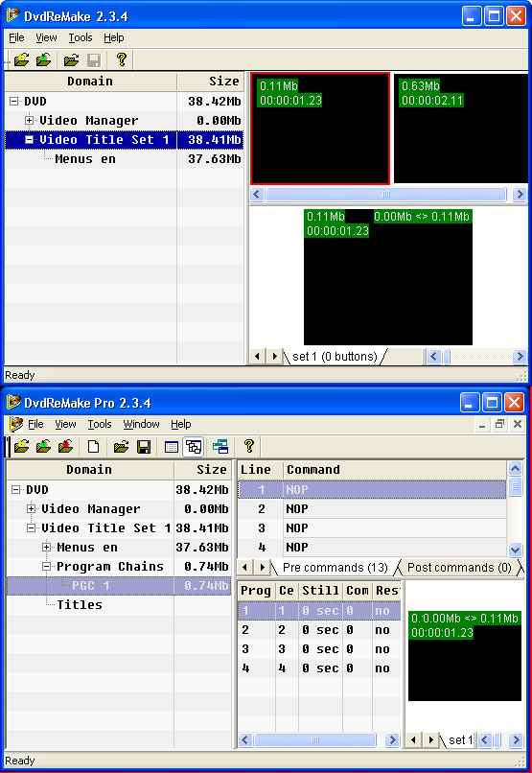
Task: Select Titles in the DvdReMake Pro tree
Action: 80,605
